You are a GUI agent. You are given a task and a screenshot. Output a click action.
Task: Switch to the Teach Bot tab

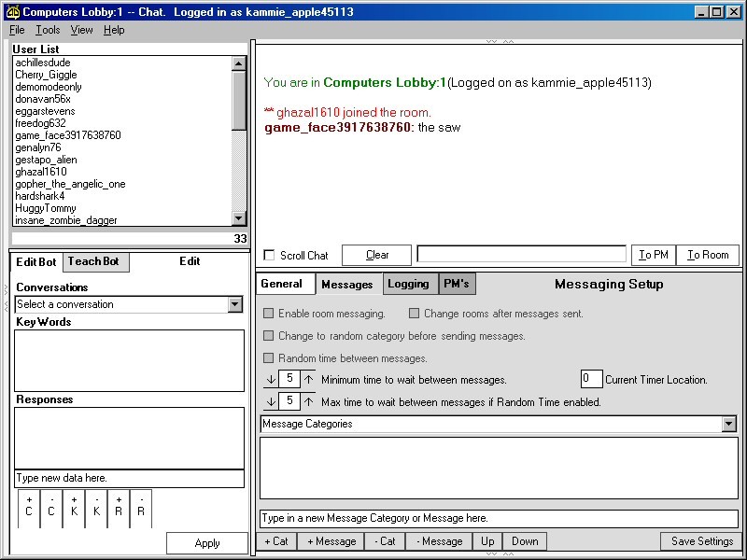96,261
